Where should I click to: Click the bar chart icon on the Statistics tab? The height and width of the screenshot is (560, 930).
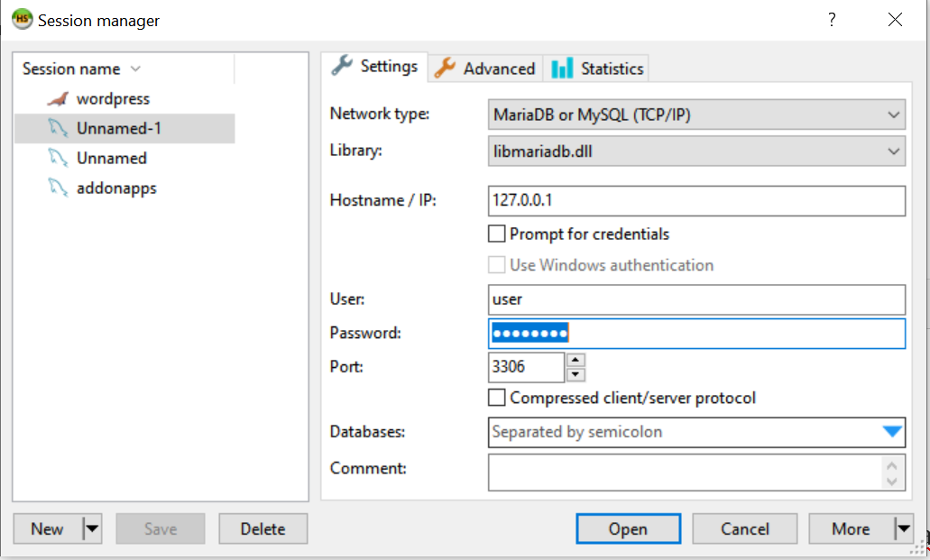pos(562,69)
